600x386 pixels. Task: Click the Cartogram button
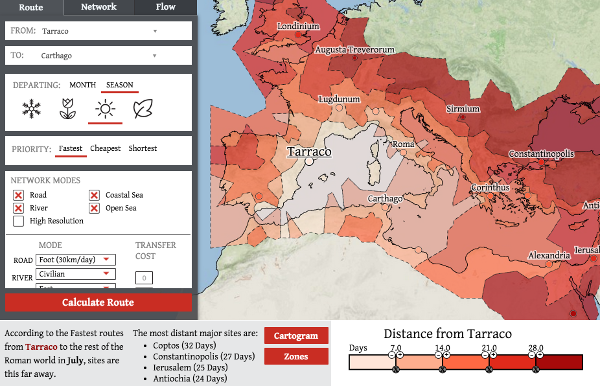point(296,336)
